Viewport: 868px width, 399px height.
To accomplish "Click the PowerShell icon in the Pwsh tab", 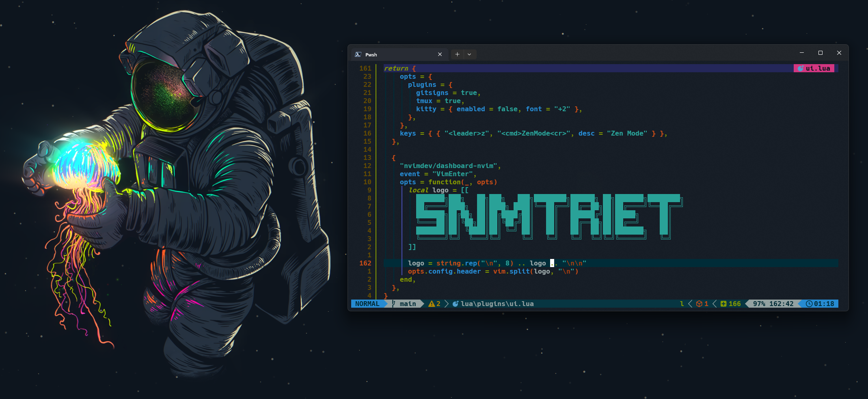I will coord(358,54).
